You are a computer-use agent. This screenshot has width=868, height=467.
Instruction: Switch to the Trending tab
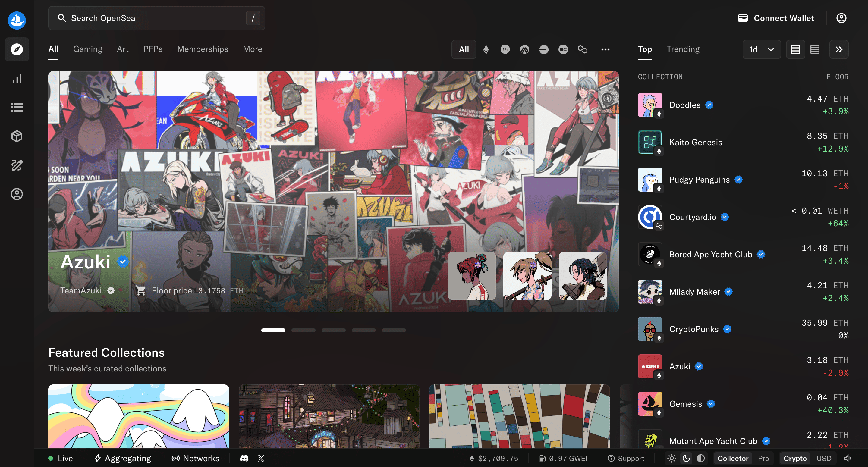pyautogui.click(x=683, y=49)
